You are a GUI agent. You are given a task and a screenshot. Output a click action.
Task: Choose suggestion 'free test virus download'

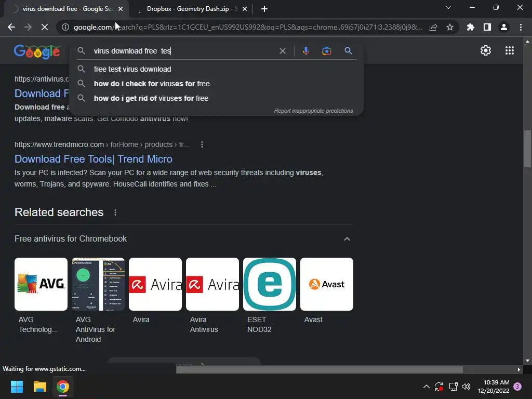(217, 69)
